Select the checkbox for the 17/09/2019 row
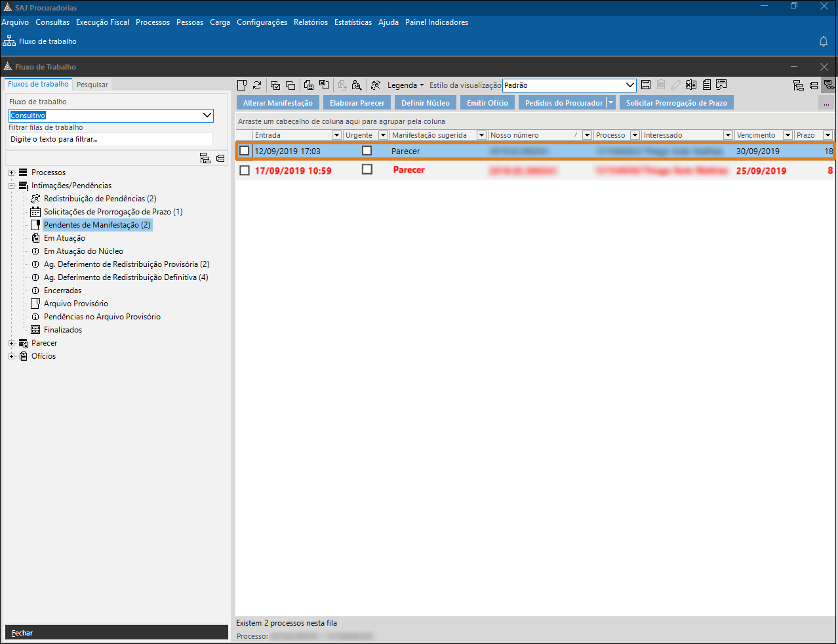This screenshot has height=644, width=838. [x=245, y=171]
